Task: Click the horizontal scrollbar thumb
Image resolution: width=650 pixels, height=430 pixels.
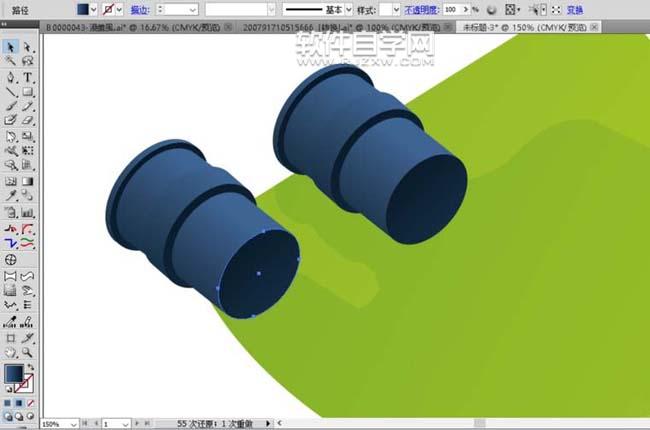Action: [x=480, y=423]
